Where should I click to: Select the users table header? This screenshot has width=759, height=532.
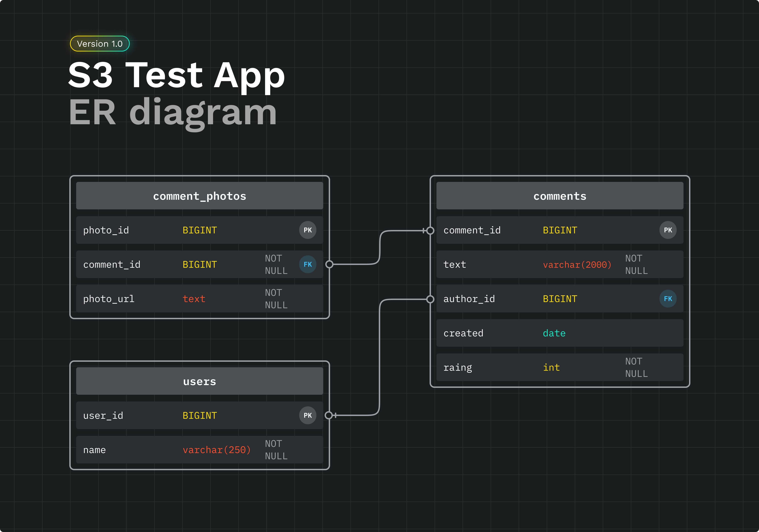(x=199, y=381)
